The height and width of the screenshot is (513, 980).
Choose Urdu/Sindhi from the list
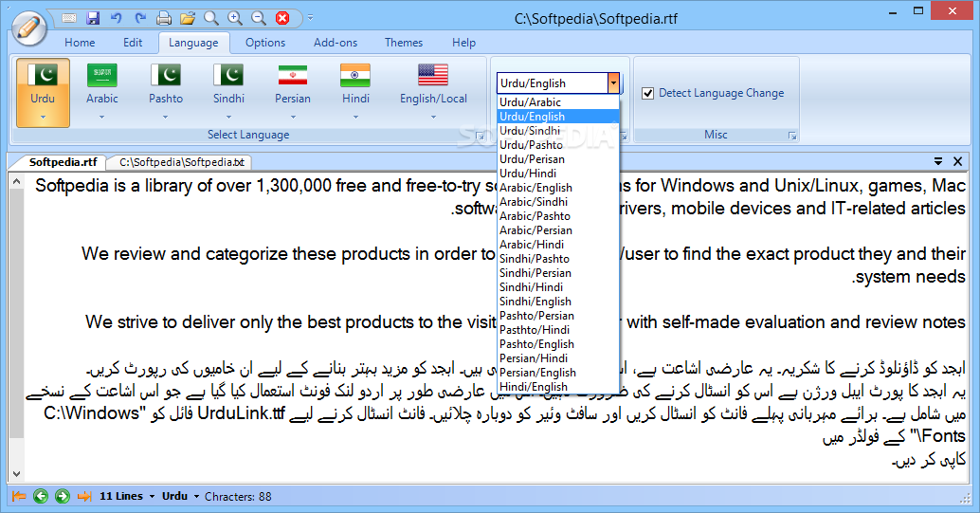coord(558,131)
